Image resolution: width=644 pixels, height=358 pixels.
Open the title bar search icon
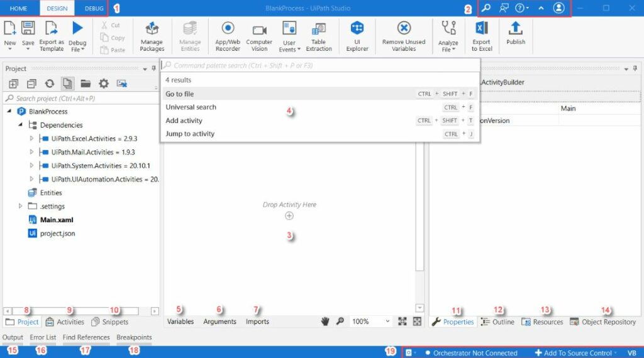tap(486, 8)
